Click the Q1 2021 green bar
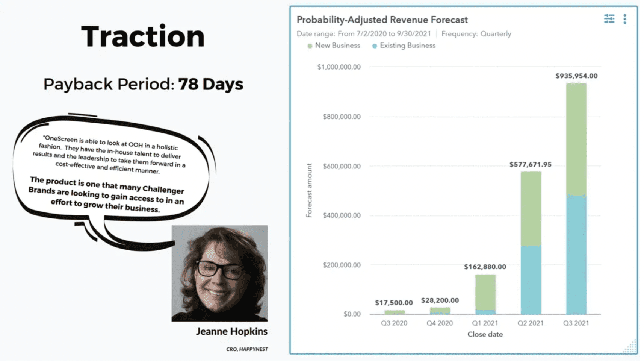This screenshot has width=644, height=361. [485, 292]
